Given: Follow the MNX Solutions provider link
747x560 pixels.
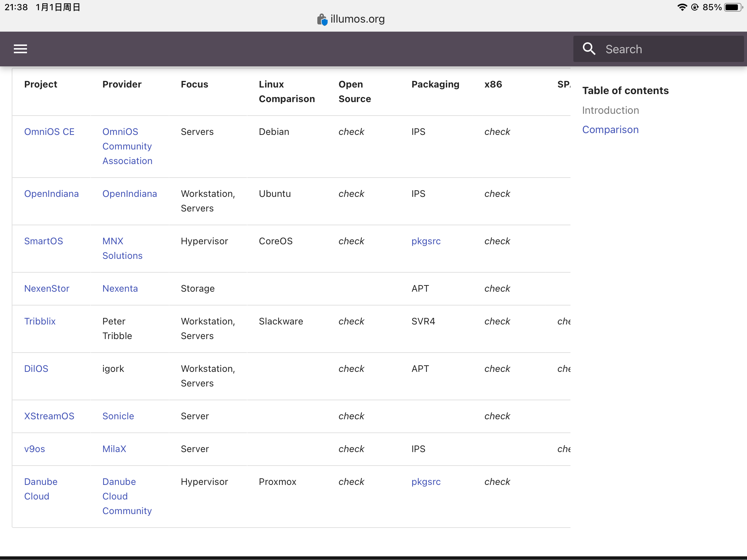Looking at the screenshot, I should [122, 248].
